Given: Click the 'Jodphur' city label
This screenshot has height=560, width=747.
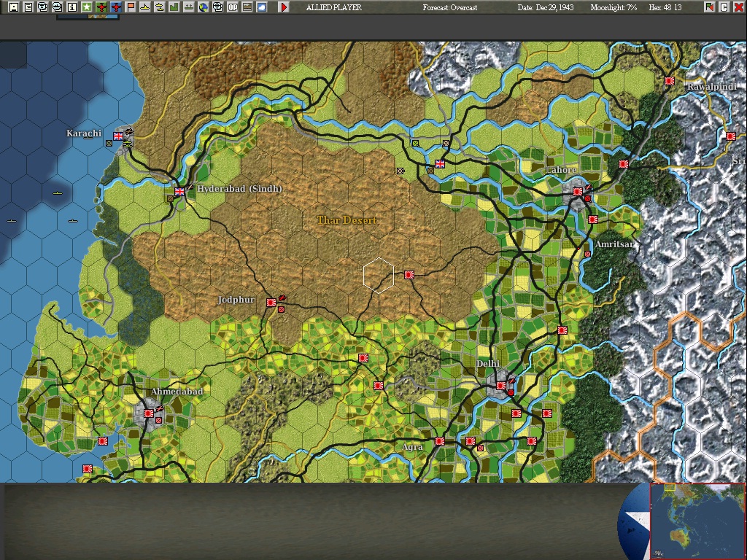Looking at the screenshot, I should pyautogui.click(x=236, y=300).
